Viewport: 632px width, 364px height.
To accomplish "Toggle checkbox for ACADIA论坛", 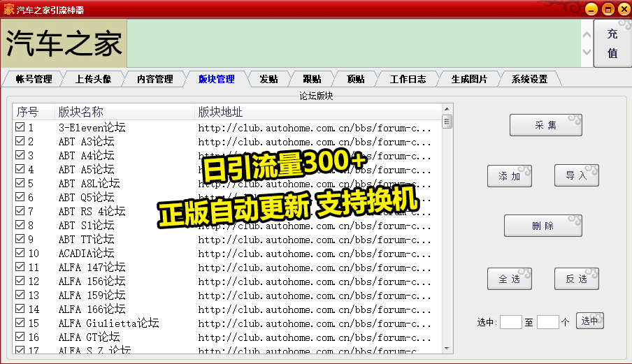I will 20,253.
